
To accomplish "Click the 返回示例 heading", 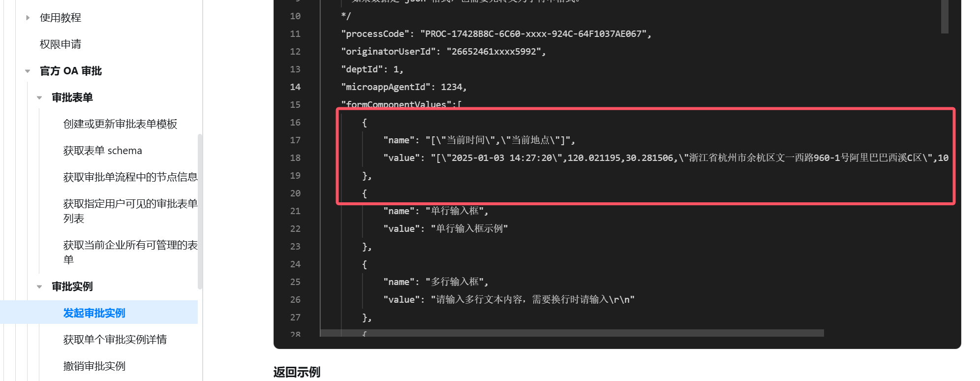I will coord(297,372).
